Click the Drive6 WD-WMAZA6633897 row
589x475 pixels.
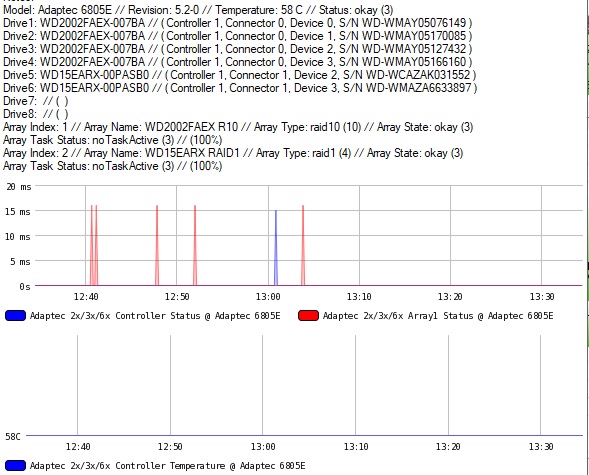click(x=240, y=88)
